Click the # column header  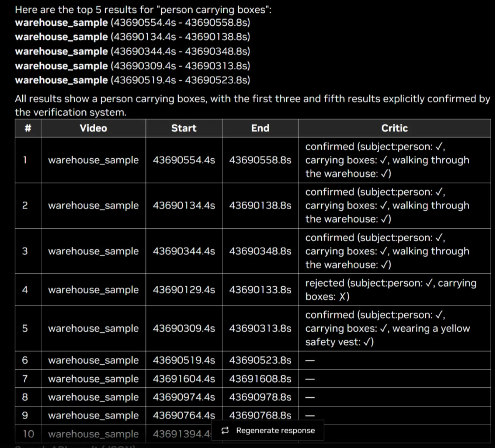click(x=28, y=128)
